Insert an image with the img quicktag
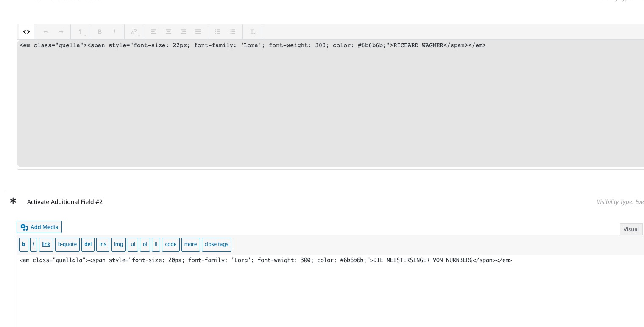Screen dimensions: 644x327 [118, 244]
